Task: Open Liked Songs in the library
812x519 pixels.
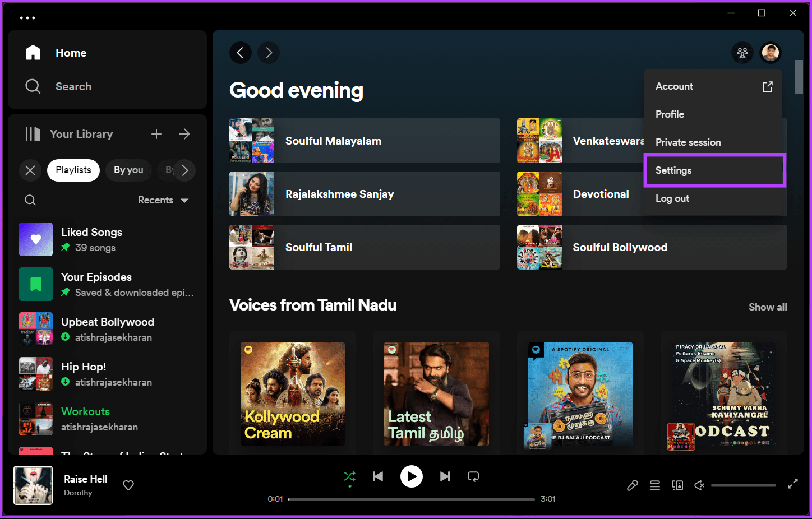Action: [x=107, y=239]
